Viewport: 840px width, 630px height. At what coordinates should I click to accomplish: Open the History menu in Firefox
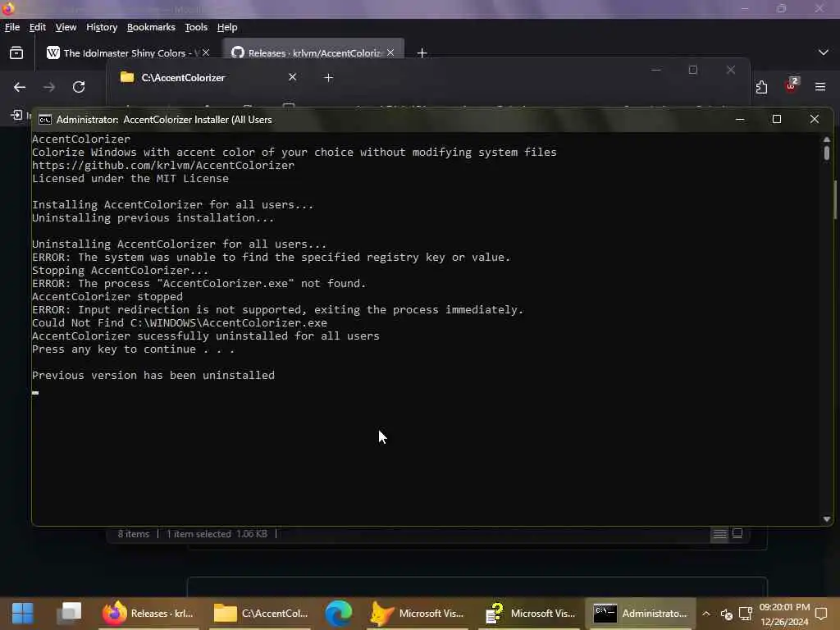point(102,27)
